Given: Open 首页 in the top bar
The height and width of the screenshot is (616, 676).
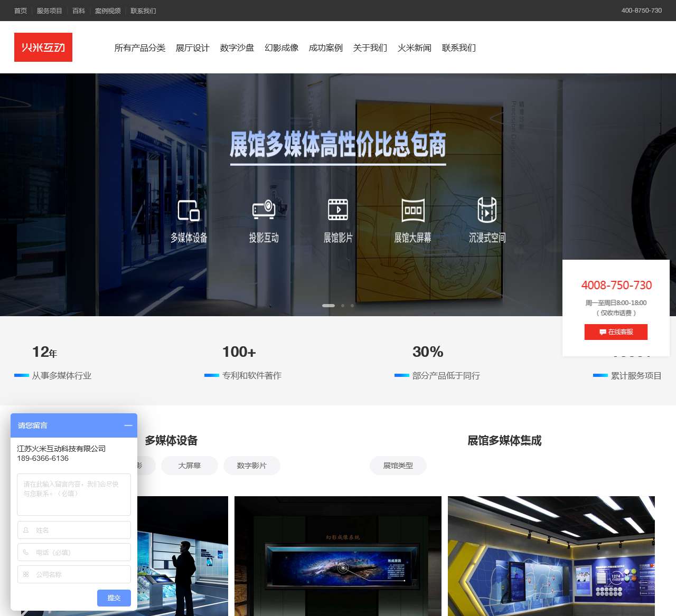Looking at the screenshot, I should coord(21,11).
